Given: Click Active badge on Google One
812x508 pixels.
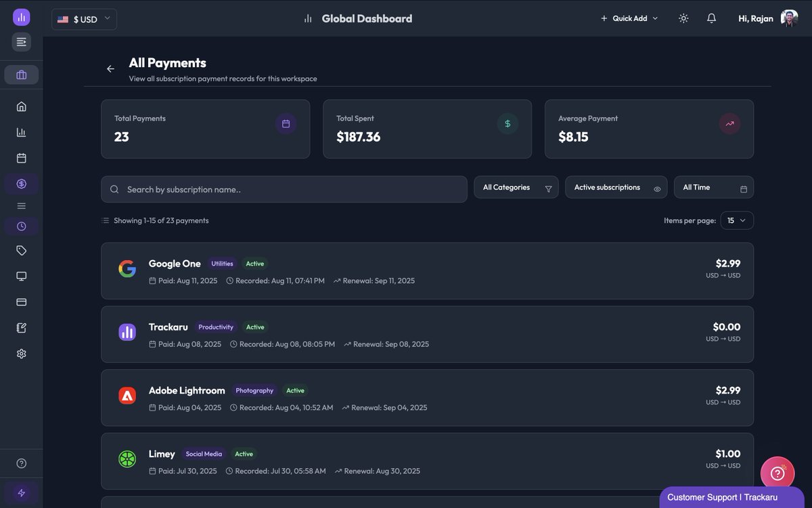Looking at the screenshot, I should tap(255, 263).
